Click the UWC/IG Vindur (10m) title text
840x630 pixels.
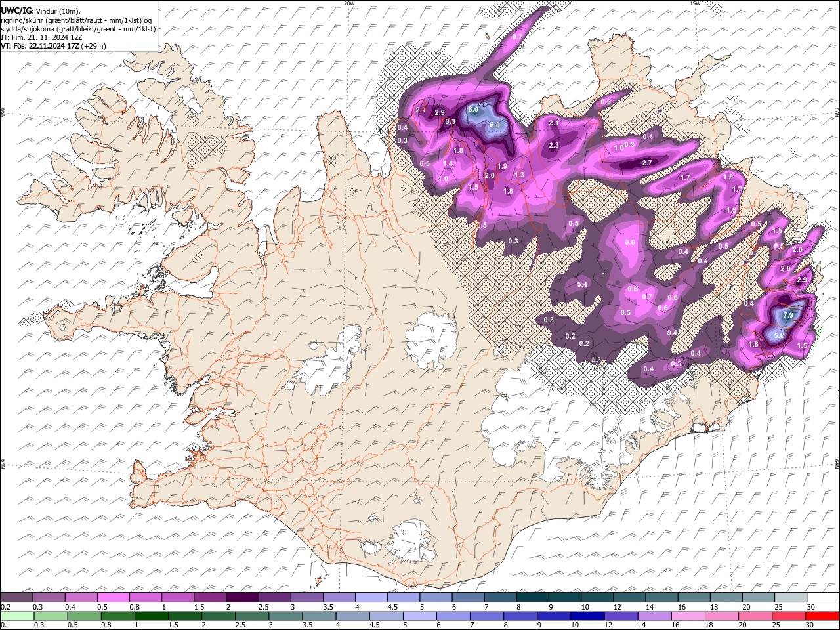point(40,10)
